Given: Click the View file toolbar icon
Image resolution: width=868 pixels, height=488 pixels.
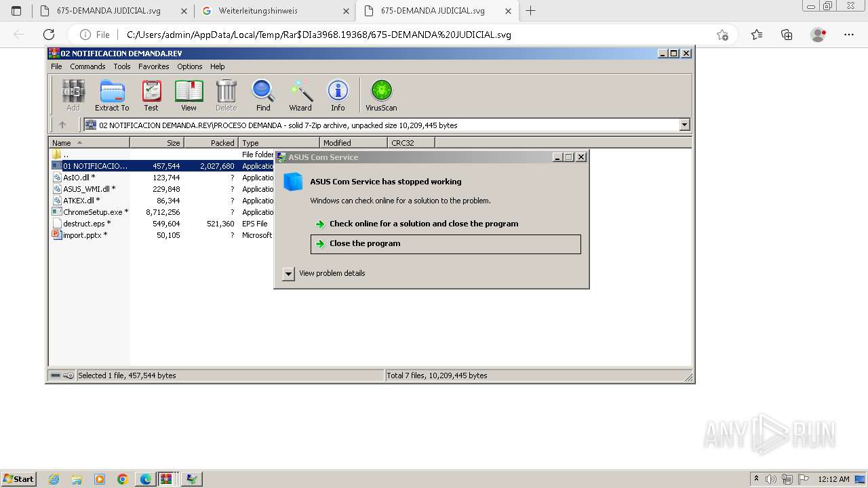Looking at the screenshot, I should click(x=189, y=95).
